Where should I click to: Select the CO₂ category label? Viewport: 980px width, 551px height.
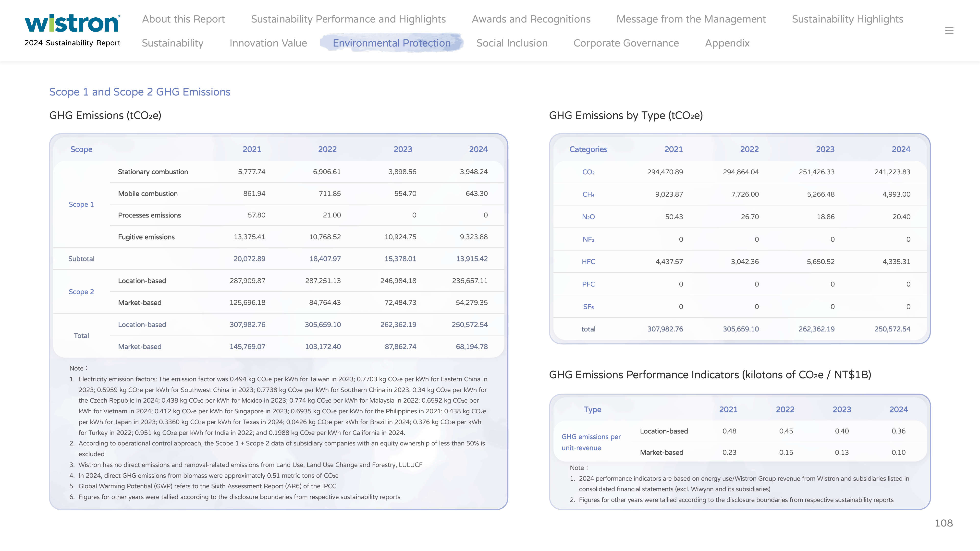[x=588, y=172]
